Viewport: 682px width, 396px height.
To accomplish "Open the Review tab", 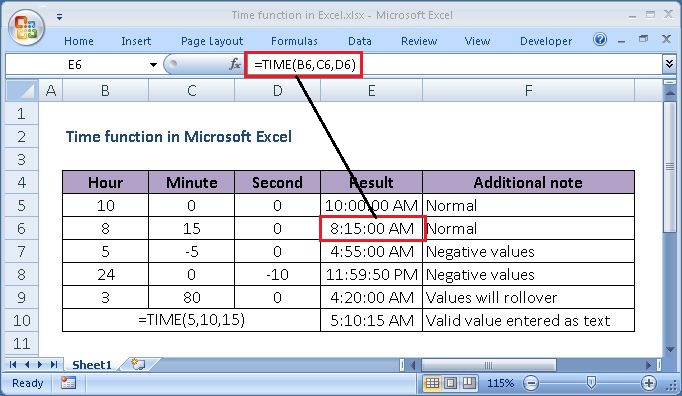I will coord(419,41).
